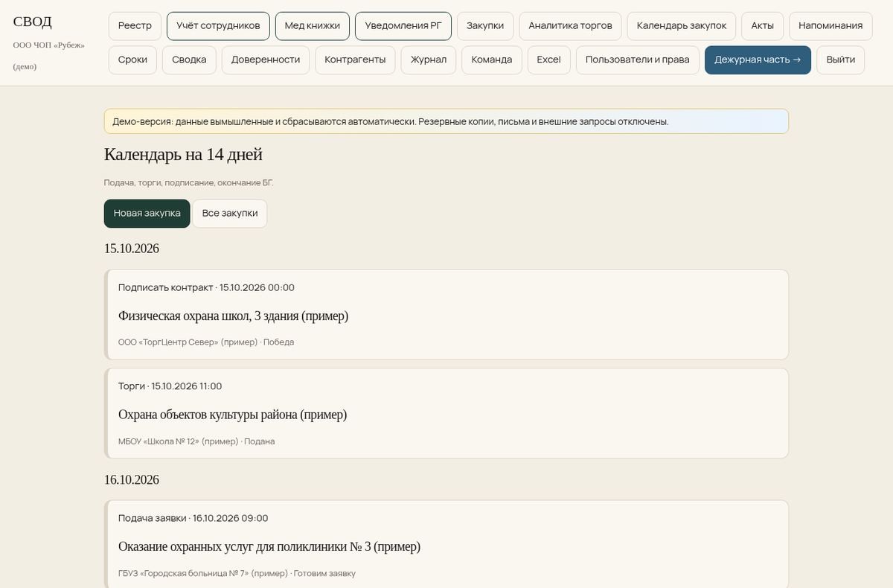Switch to Календарь закупок

[x=682, y=26]
